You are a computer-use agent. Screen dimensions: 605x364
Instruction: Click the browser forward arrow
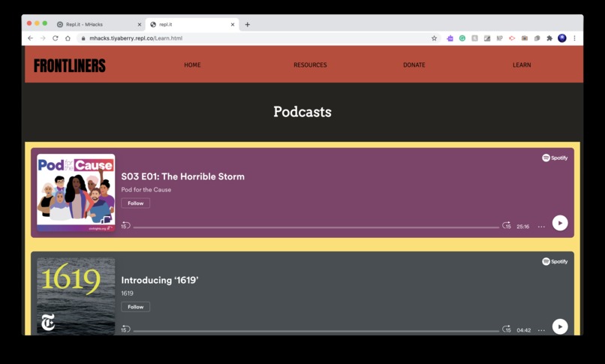43,38
